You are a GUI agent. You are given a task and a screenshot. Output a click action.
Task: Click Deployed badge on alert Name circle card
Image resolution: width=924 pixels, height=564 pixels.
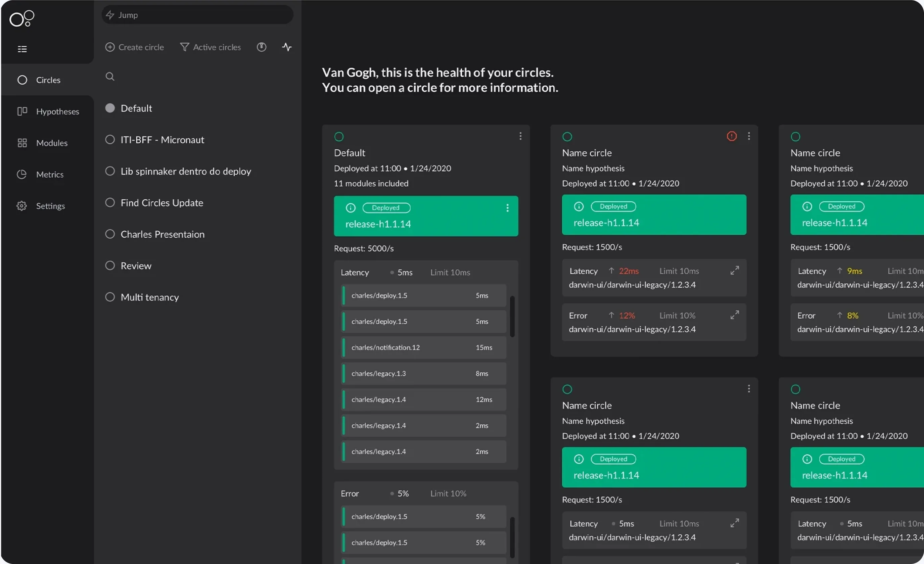click(x=613, y=206)
